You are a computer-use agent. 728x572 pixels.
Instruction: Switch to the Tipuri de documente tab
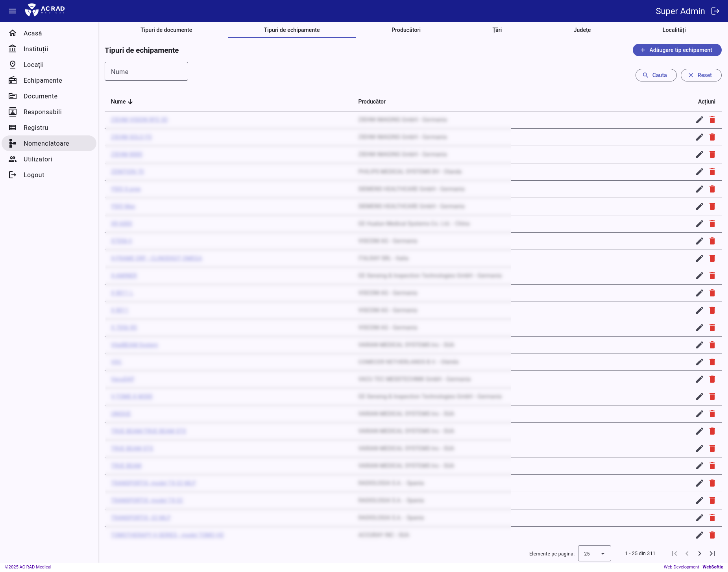[166, 30]
